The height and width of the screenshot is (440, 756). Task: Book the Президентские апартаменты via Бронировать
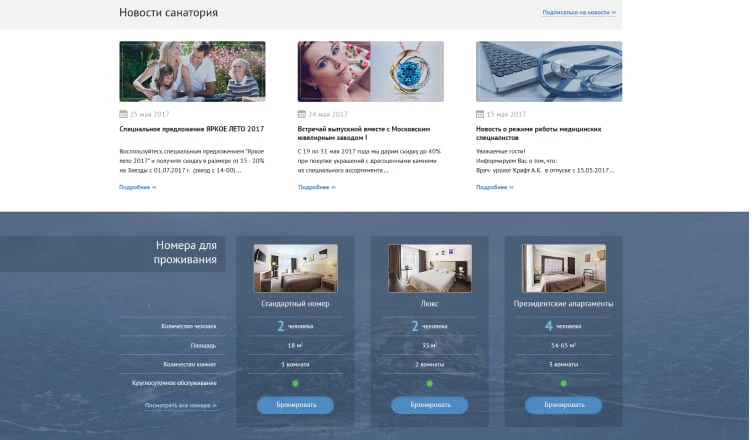(563, 405)
